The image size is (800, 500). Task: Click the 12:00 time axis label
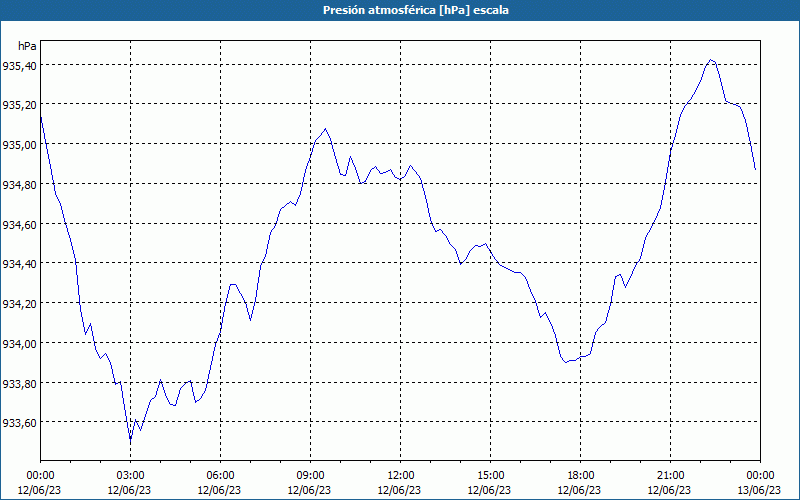pos(401,476)
